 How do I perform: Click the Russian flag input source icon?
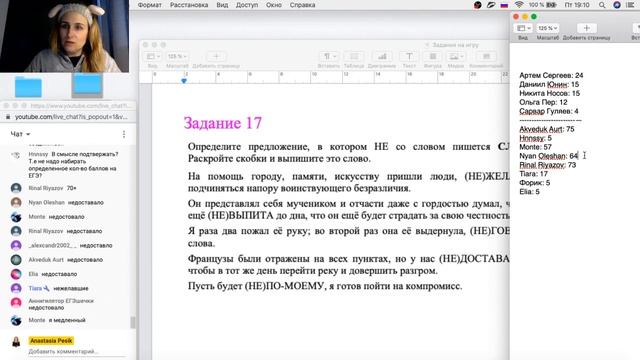[504, 5]
